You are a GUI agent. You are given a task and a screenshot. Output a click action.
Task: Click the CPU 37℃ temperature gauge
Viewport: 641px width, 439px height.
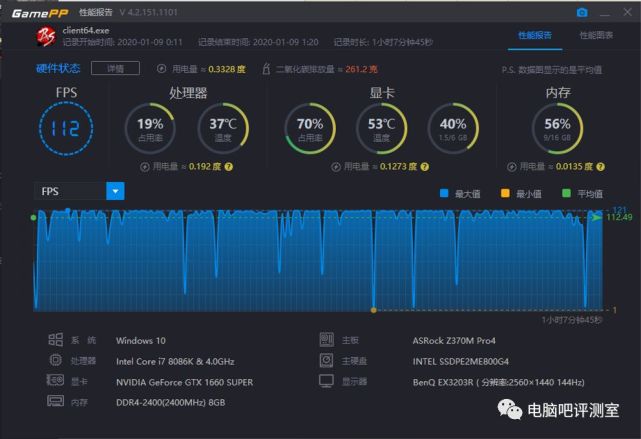click(223, 128)
